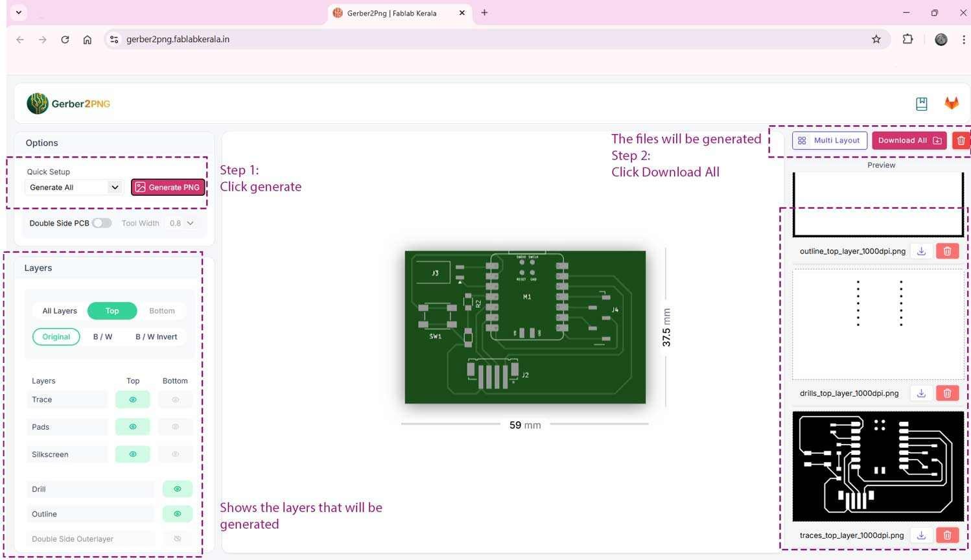The image size is (971, 560).
Task: Click the Gerber2PNG logo
Action: point(67,103)
